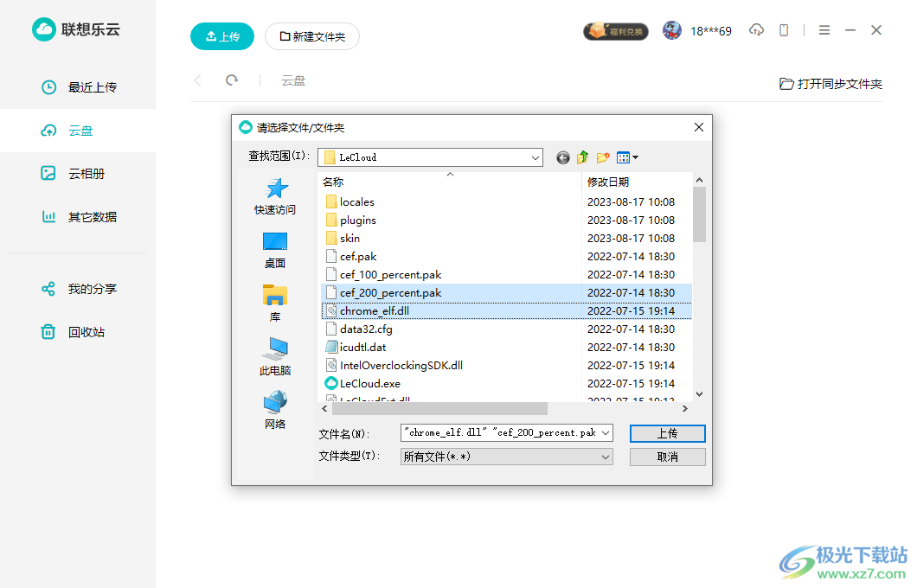This screenshot has height=588, width=917.
Task: Go up one folder level icon
Action: (582, 157)
